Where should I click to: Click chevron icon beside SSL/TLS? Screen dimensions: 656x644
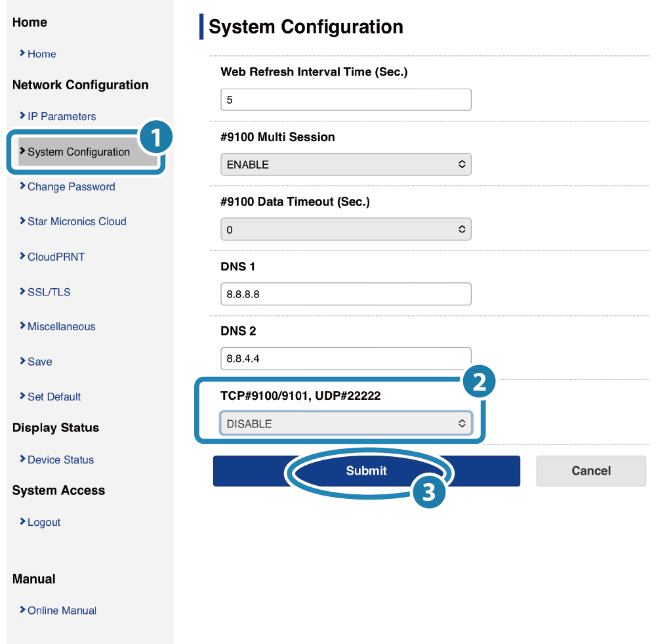click(x=22, y=291)
